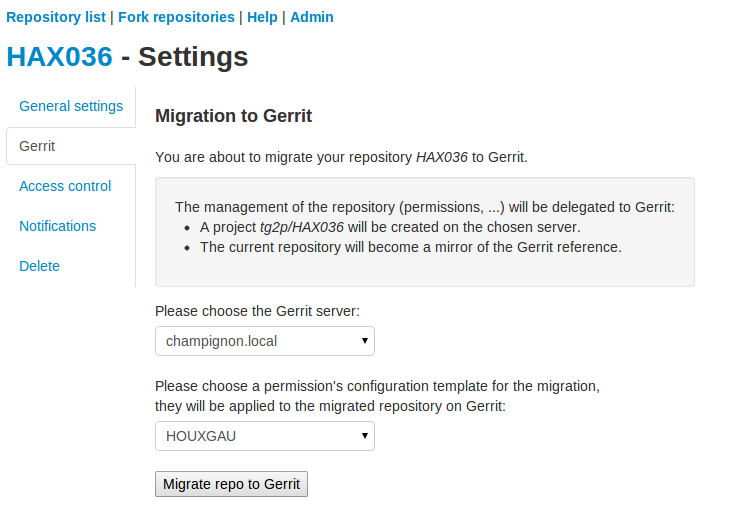
Task: Expand the HOUXGAU permission template dropdown
Action: click(x=265, y=436)
